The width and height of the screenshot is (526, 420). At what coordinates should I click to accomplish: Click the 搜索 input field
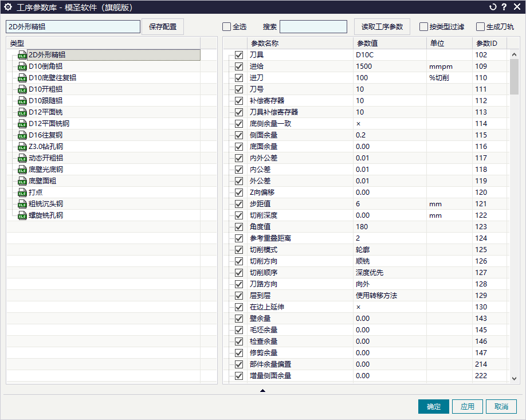click(313, 27)
